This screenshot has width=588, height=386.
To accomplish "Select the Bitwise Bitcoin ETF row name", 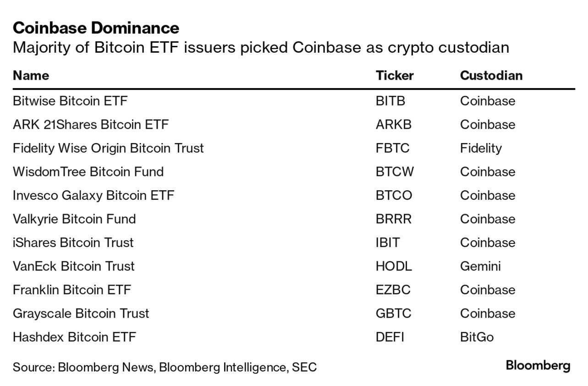I will [70, 101].
